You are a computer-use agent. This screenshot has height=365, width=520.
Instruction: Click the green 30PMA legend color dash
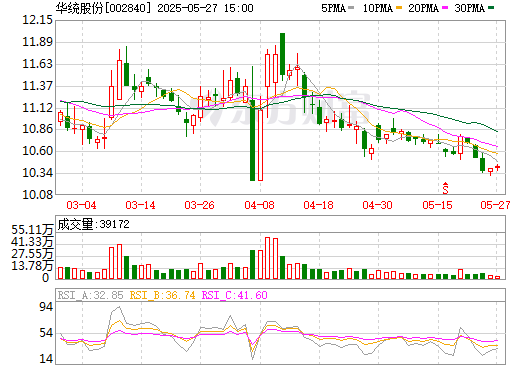coord(491,8)
